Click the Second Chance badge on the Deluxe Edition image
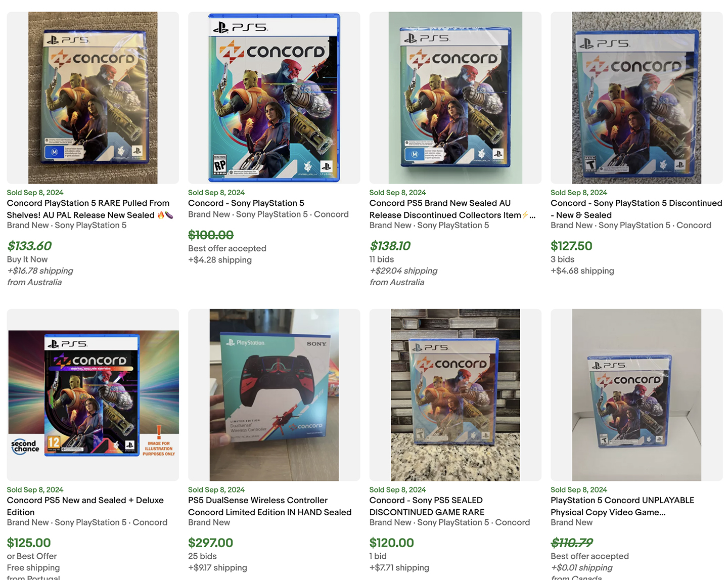This screenshot has width=728, height=580. tap(25, 446)
